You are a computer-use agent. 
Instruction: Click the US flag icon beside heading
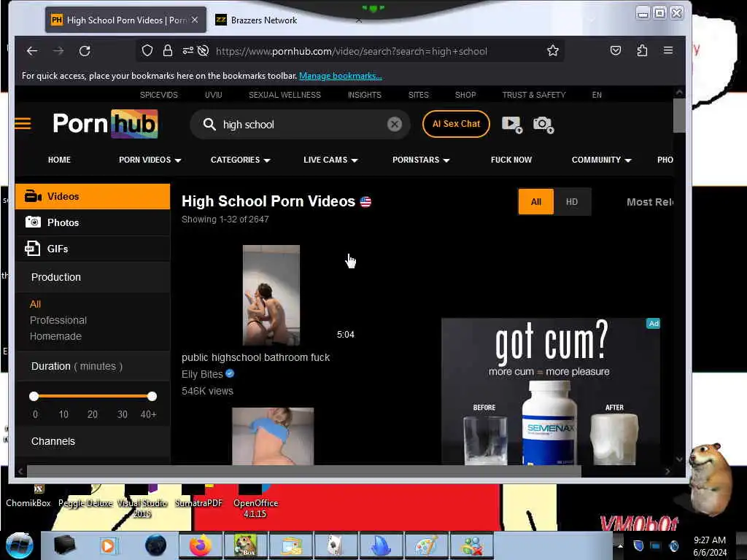(365, 202)
